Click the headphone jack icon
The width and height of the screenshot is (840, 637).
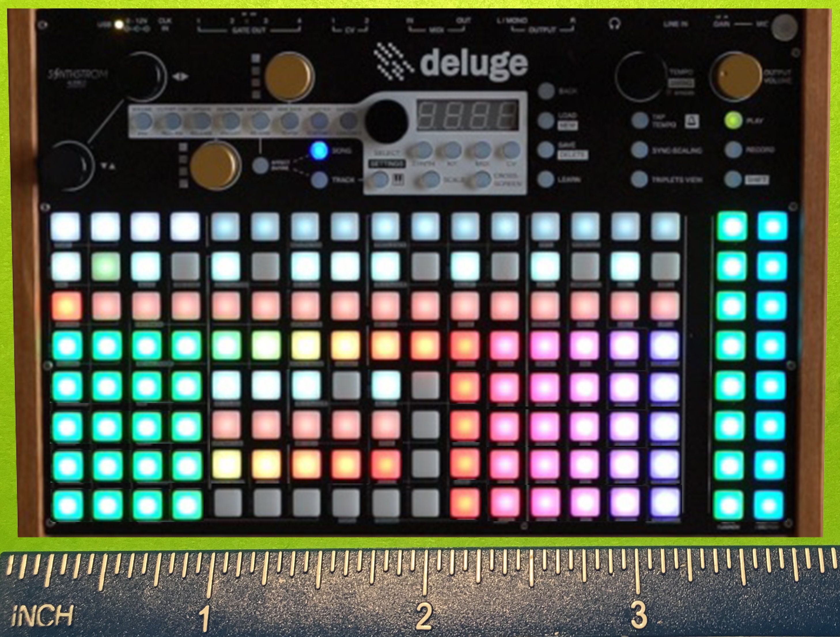click(x=614, y=24)
